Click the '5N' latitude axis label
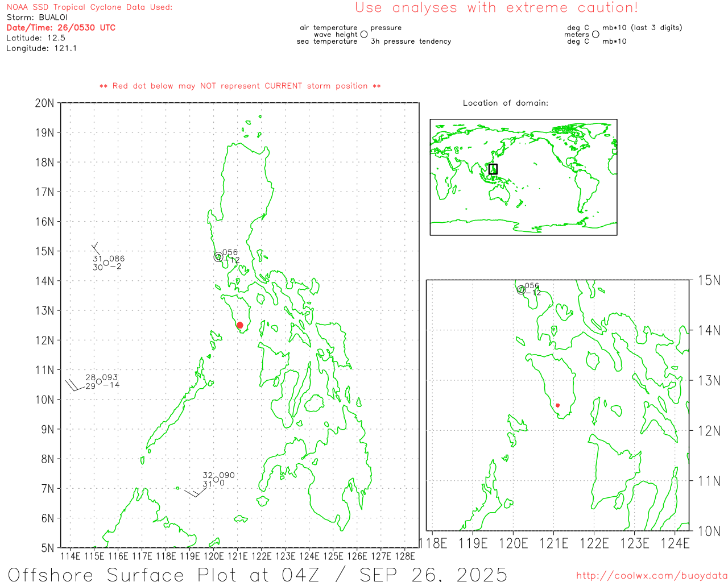The width and height of the screenshot is (728, 582). point(48,548)
